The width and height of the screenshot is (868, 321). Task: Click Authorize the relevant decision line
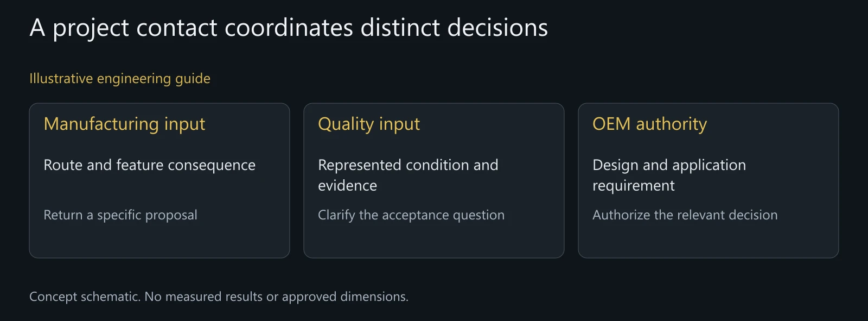pyautogui.click(x=685, y=215)
